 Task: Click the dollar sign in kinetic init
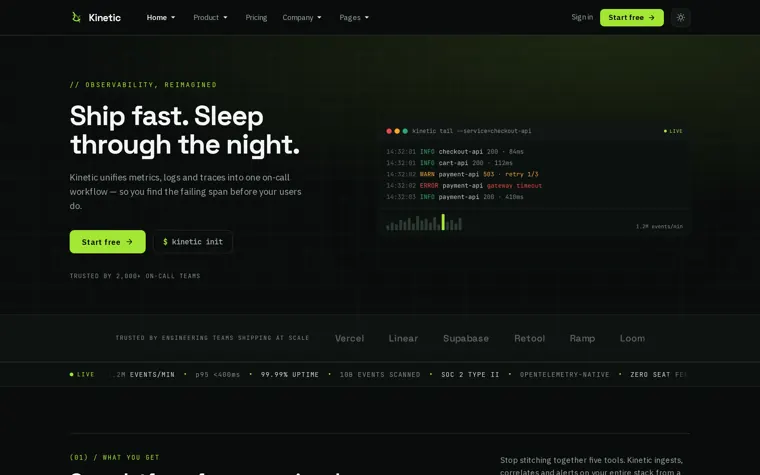165,241
